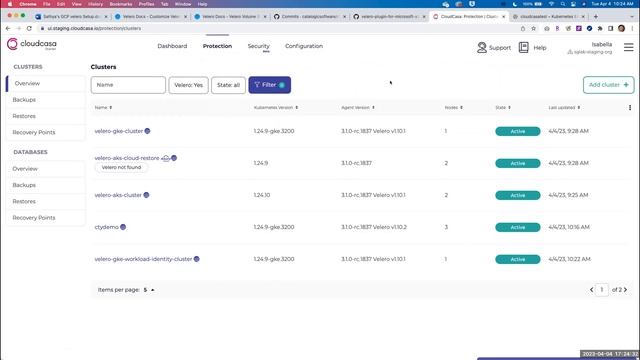Open the Velero: Yes filter dropdown
Image resolution: width=640 pixels, height=360 pixels.
189,85
